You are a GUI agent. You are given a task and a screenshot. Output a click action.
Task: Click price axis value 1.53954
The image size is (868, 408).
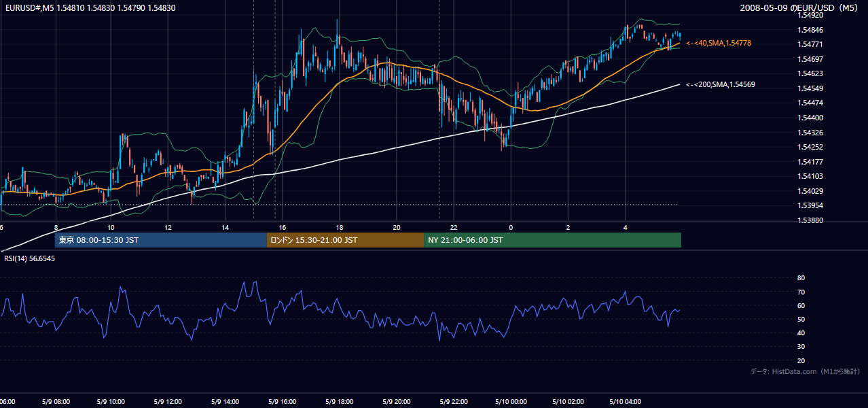[810, 205]
